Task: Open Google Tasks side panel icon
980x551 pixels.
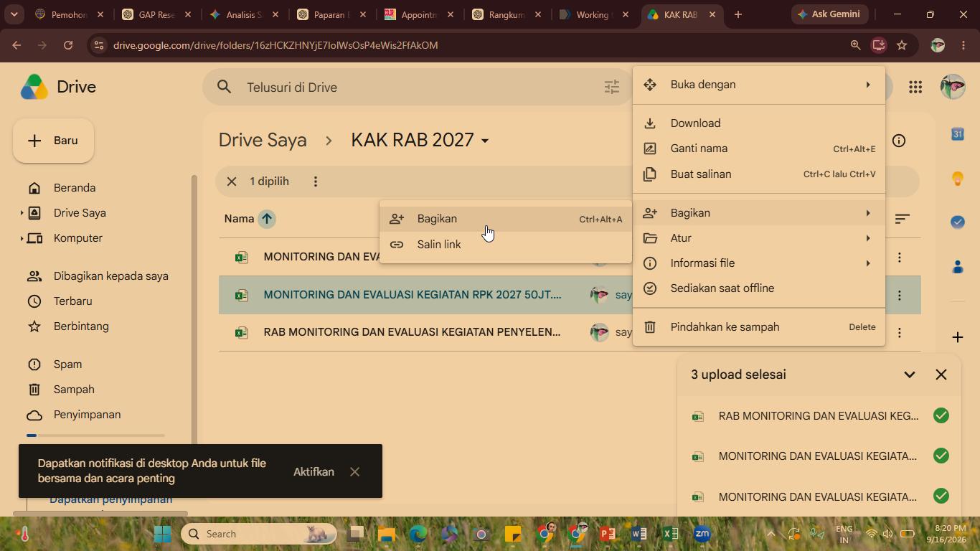Action: click(x=957, y=222)
